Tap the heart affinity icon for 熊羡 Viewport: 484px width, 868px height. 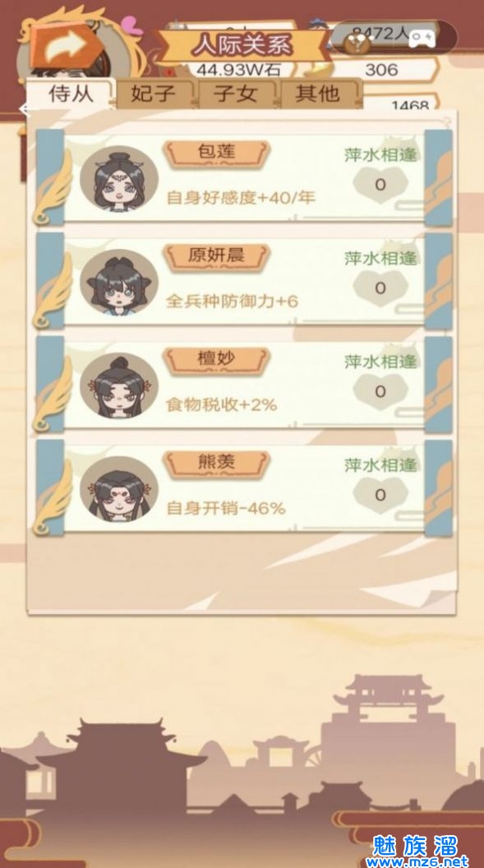coord(380,495)
